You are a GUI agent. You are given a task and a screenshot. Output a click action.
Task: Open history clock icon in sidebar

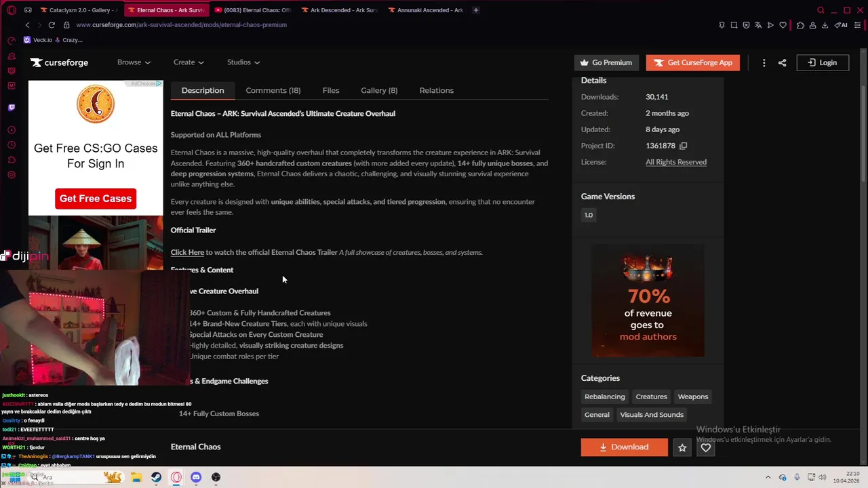(x=12, y=145)
